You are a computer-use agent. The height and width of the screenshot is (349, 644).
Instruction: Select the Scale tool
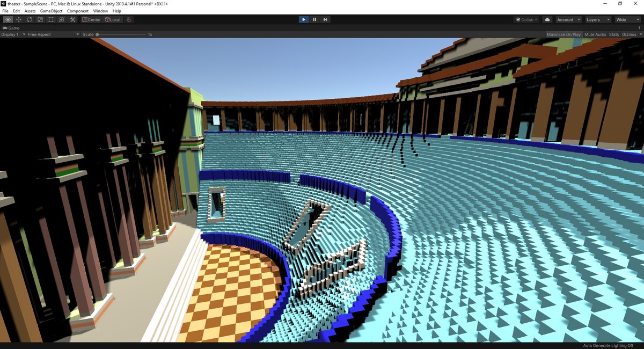(40, 19)
